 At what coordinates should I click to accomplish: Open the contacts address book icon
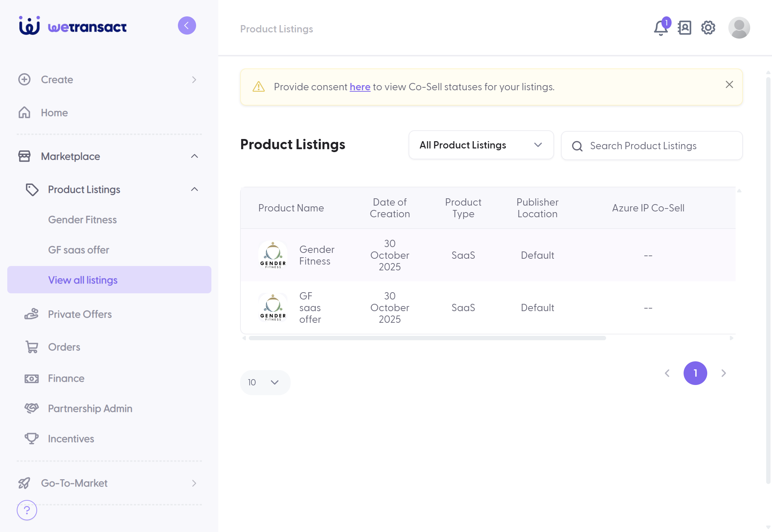tap(684, 28)
